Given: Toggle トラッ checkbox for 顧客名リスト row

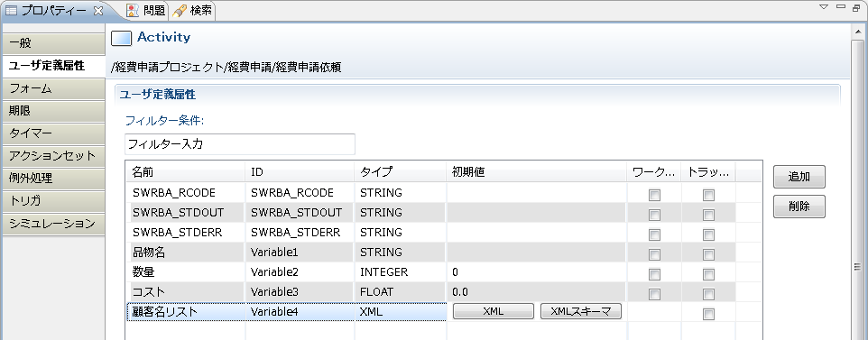Looking at the screenshot, I should (708, 314).
